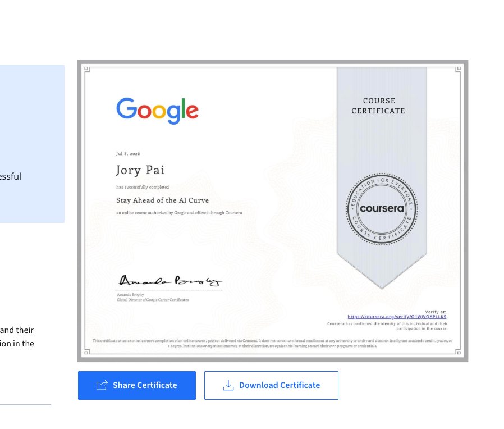Click the 'has successfully completed' text

(143, 187)
